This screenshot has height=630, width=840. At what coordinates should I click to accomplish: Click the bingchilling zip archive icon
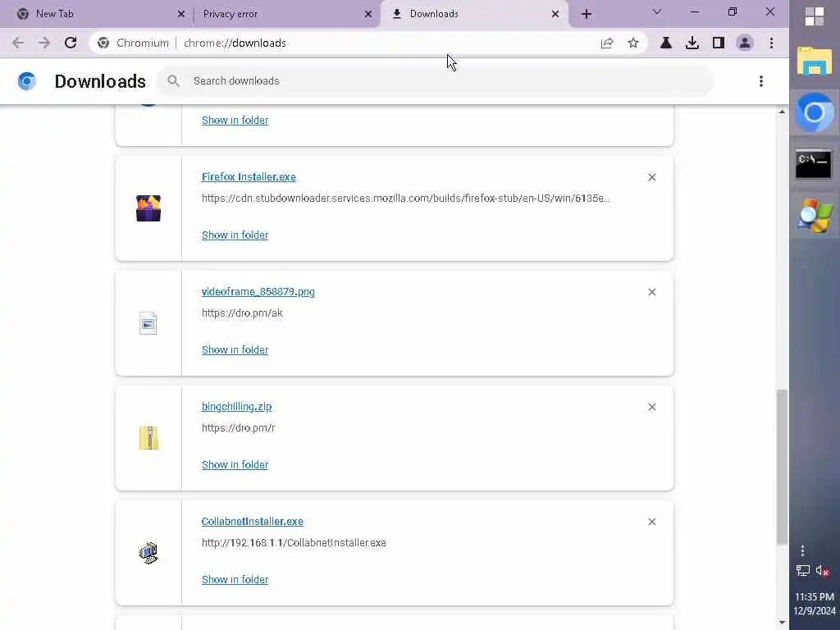tap(148, 438)
